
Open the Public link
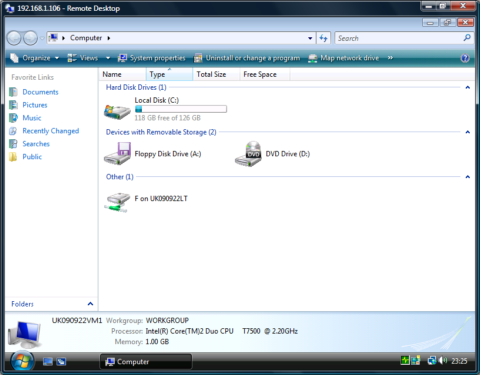coord(32,157)
